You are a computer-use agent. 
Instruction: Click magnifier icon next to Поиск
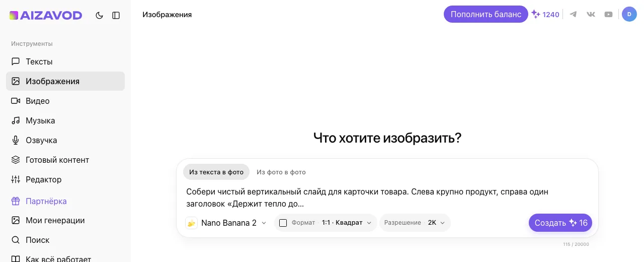point(16,240)
